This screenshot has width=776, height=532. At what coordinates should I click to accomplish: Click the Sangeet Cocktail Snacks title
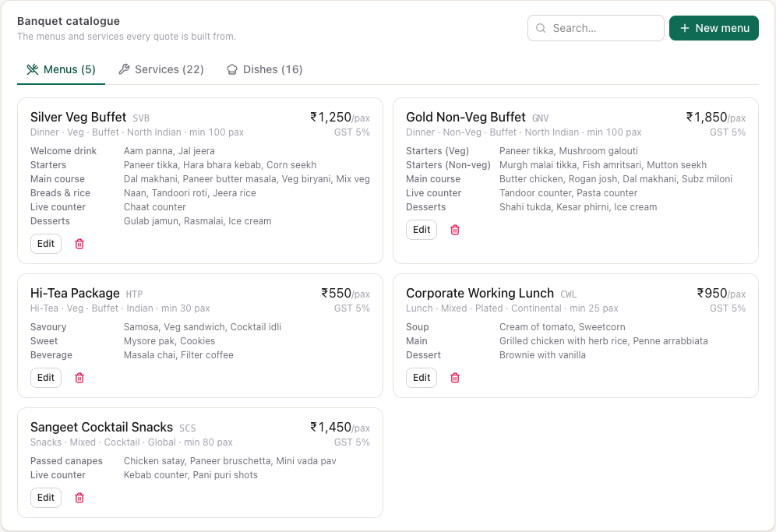(101, 428)
